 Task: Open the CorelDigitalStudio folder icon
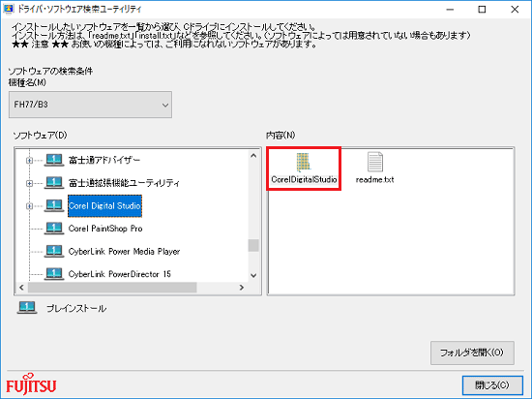click(x=304, y=163)
